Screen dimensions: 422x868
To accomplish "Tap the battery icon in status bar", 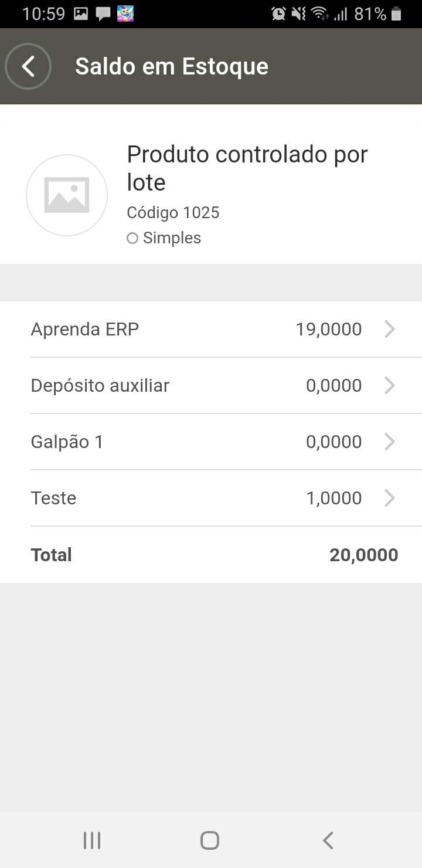I will 397,13.
